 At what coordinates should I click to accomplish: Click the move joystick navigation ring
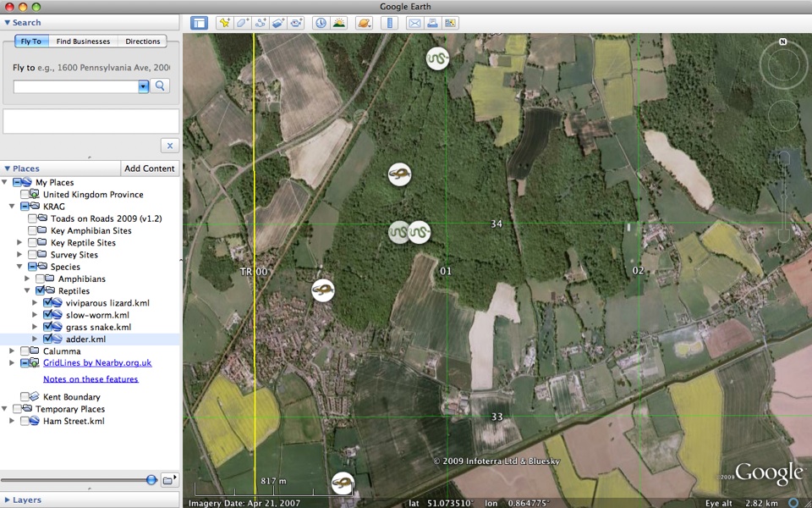coord(783,115)
